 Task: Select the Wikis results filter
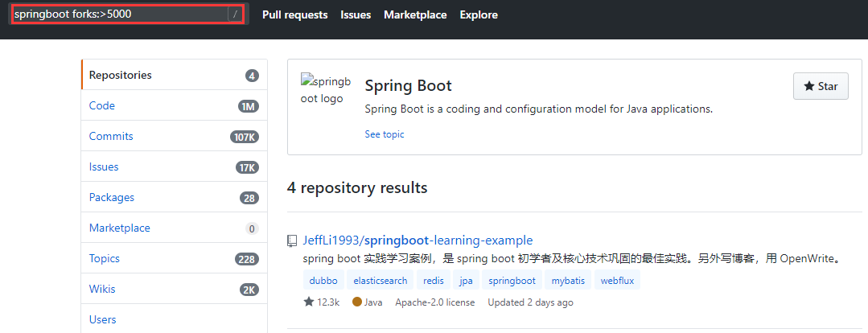point(175,289)
